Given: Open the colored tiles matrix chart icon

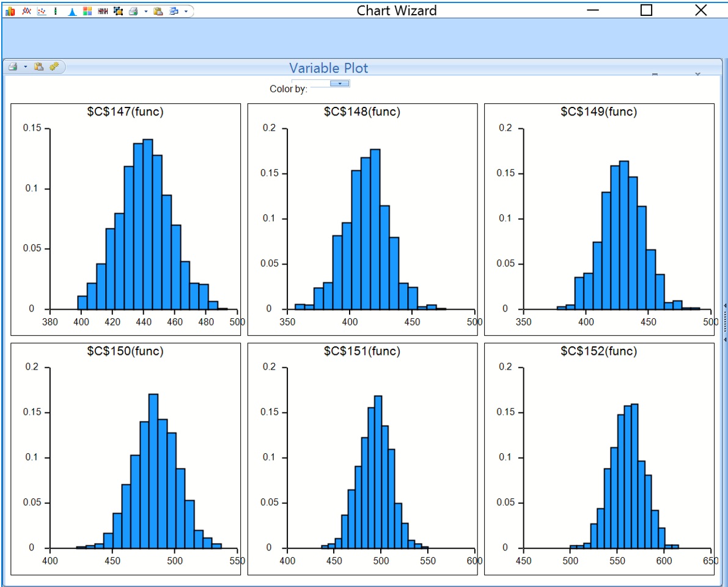Looking at the screenshot, I should (87, 11).
